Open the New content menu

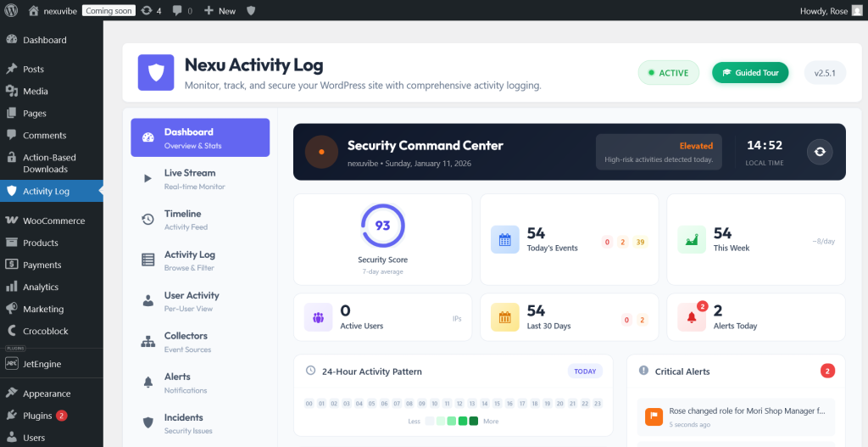(220, 10)
